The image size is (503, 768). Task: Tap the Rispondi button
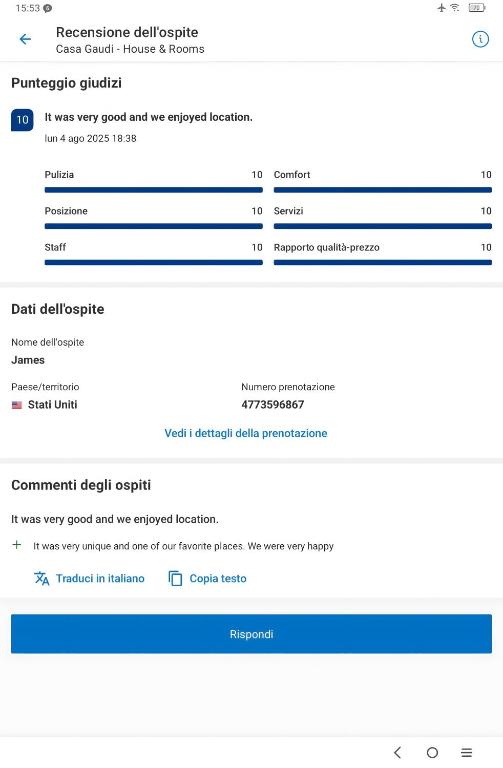251,634
